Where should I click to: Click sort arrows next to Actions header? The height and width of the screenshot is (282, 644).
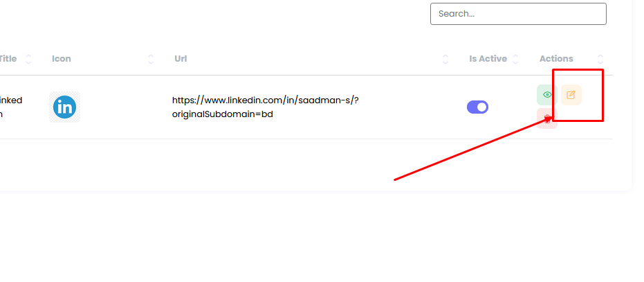pos(600,60)
